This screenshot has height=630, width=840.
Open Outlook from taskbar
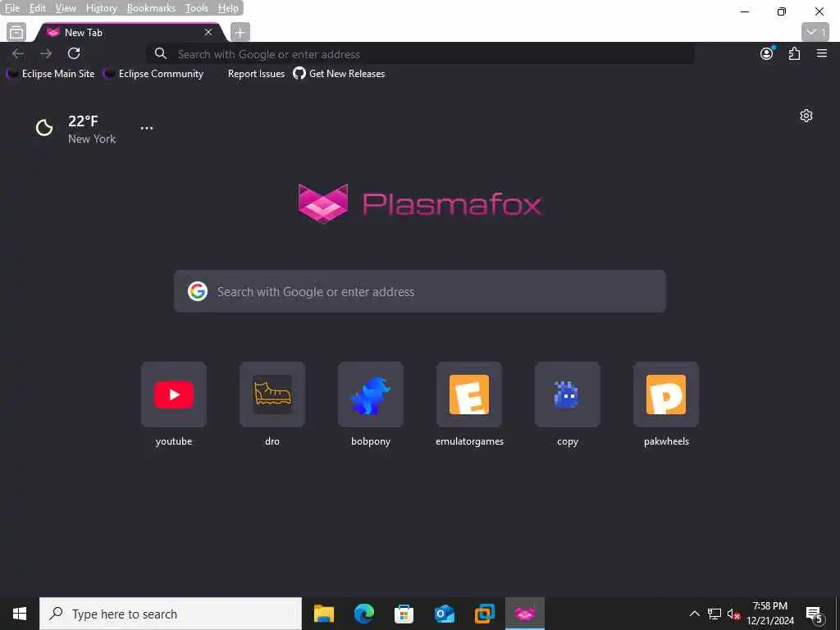click(x=444, y=614)
